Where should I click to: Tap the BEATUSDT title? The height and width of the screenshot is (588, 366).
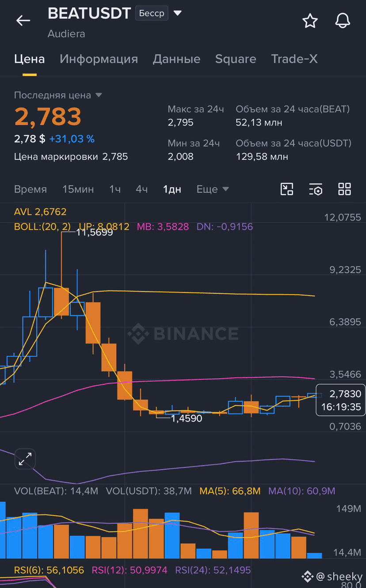[89, 13]
